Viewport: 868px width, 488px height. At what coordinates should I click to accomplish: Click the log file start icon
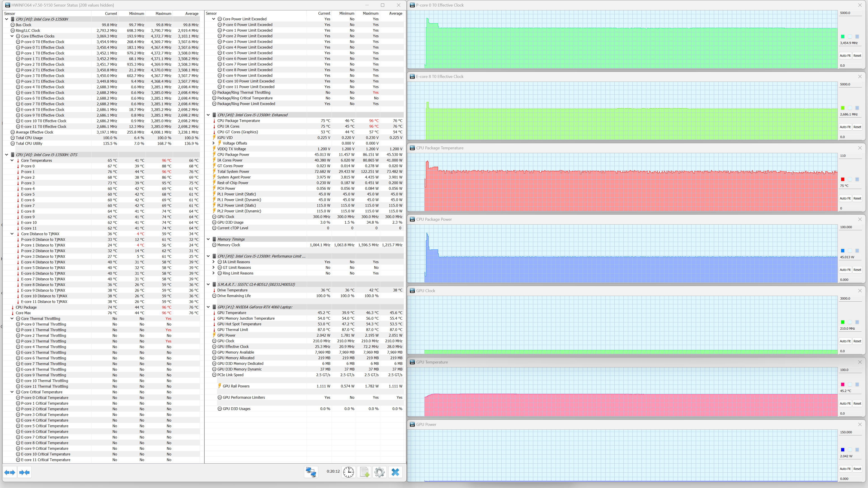coord(364,472)
